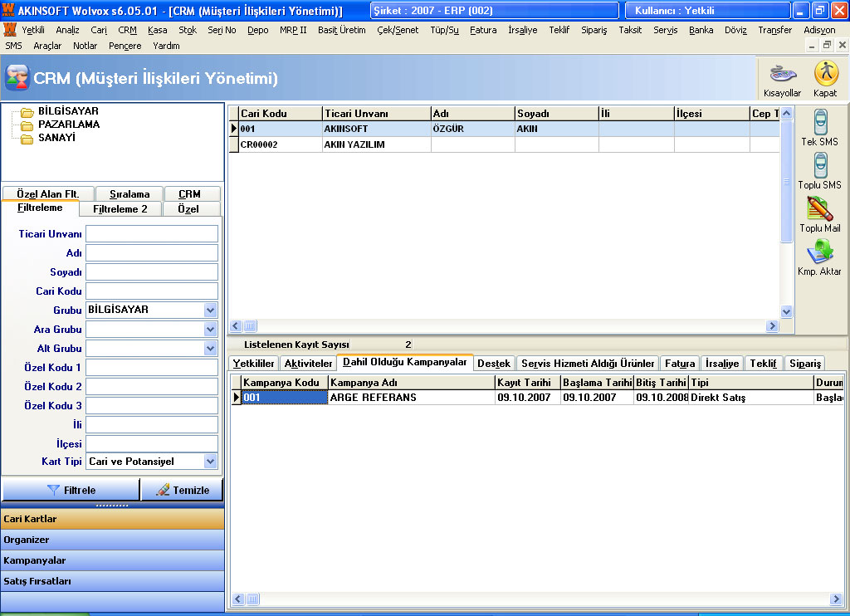Sort by Kampanya Adı column header
The width and height of the screenshot is (850, 616).
[x=411, y=382]
